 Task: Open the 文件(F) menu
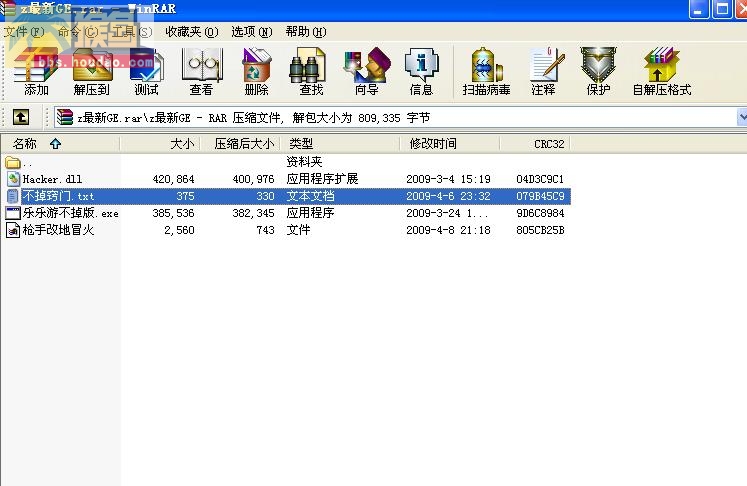pyautogui.click(x=24, y=31)
